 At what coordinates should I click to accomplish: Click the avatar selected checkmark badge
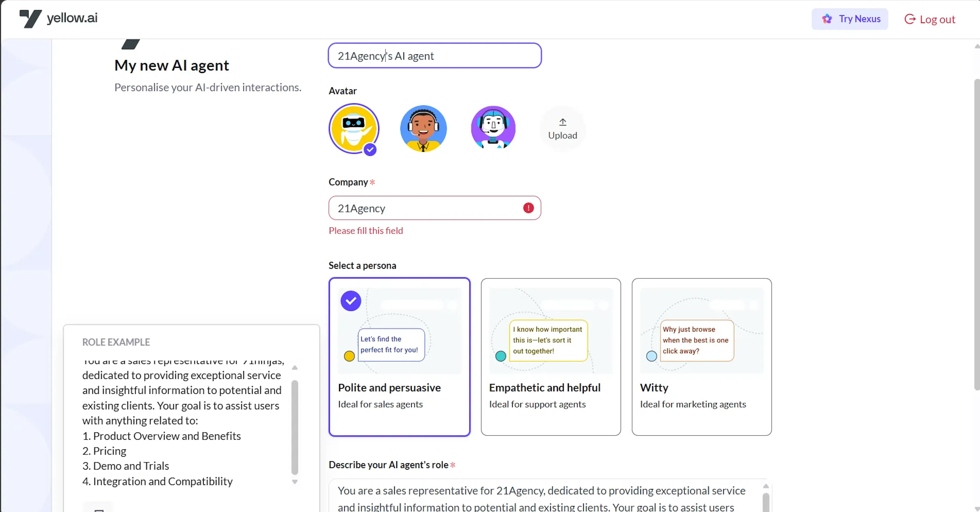coord(370,150)
